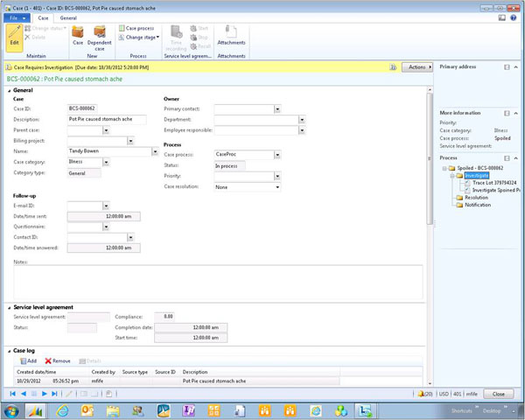Switch to the General ribbon tab
This screenshot has width=525, height=420.
[x=68, y=17]
